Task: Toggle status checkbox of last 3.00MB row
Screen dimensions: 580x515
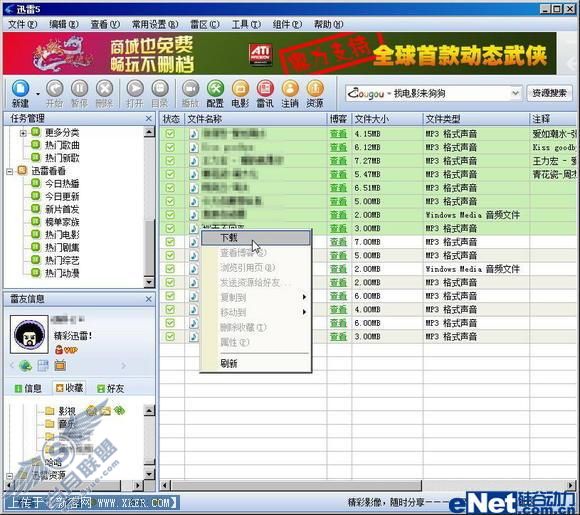Action: (170, 337)
